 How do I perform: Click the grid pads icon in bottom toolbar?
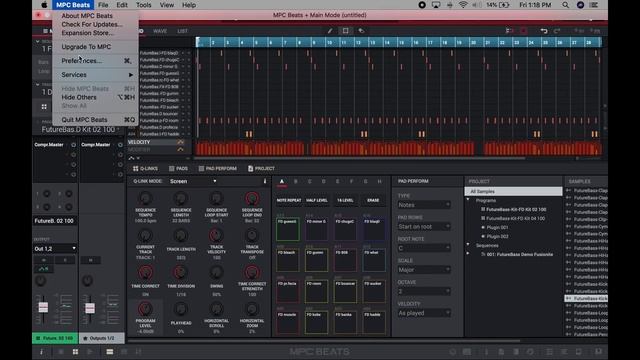pos(76,351)
